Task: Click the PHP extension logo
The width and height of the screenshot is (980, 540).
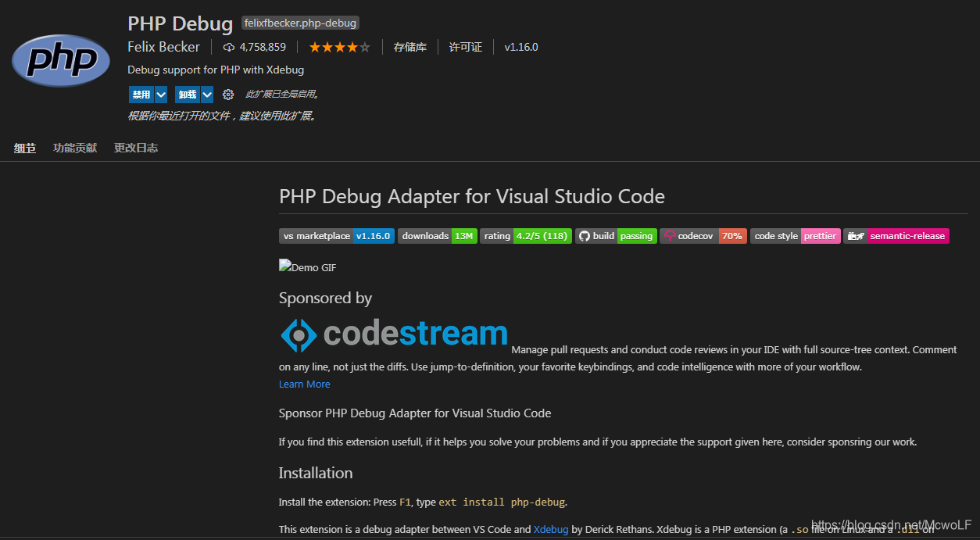Action: click(x=61, y=60)
